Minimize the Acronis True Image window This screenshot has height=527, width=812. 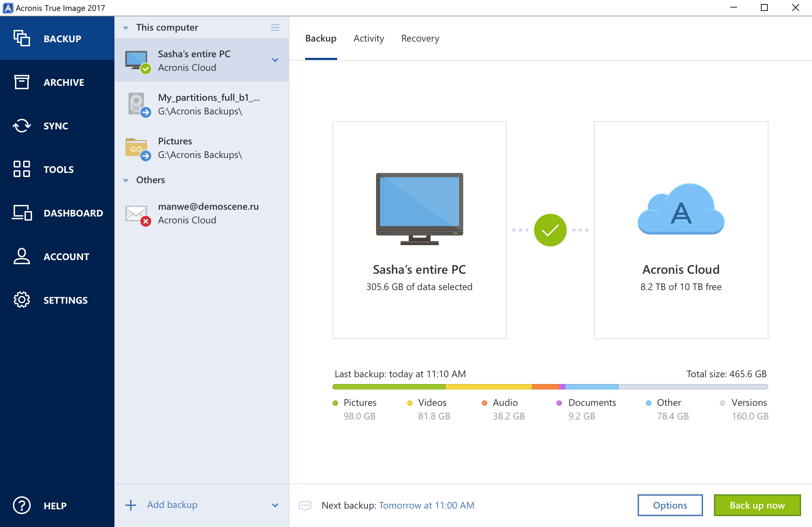point(734,7)
